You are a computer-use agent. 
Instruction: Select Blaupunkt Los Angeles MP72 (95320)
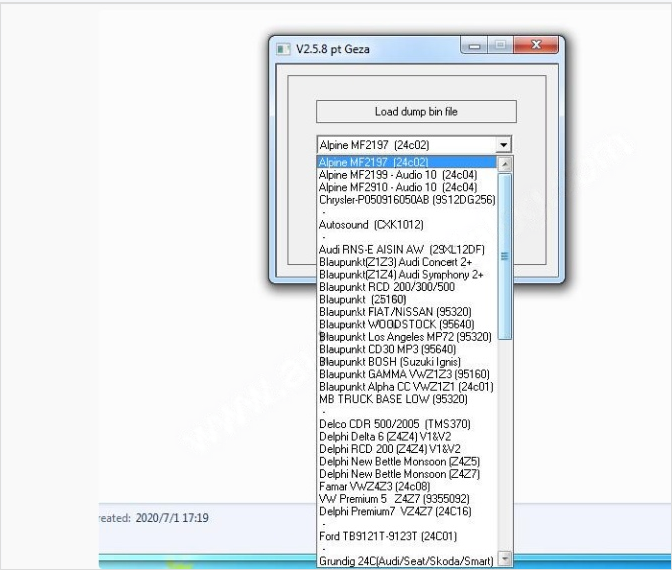click(407, 336)
